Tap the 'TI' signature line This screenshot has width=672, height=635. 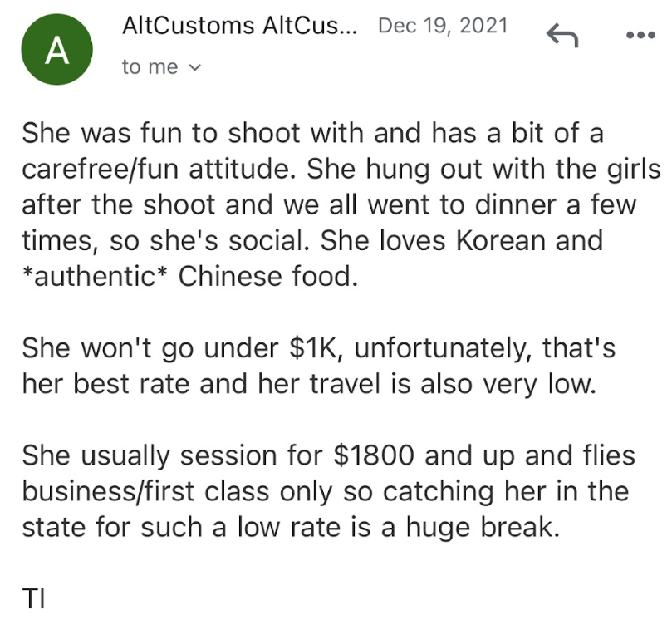tap(33, 598)
